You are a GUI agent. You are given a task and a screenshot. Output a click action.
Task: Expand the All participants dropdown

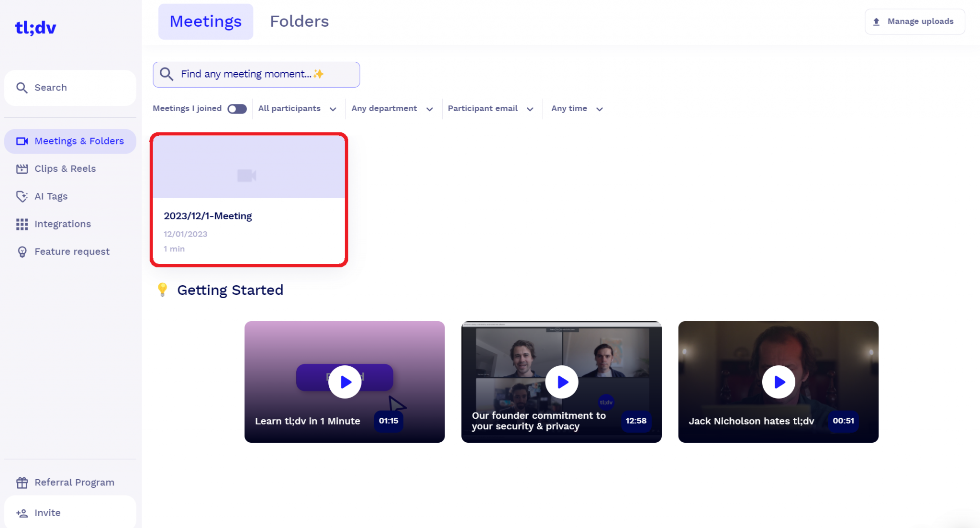pos(297,109)
